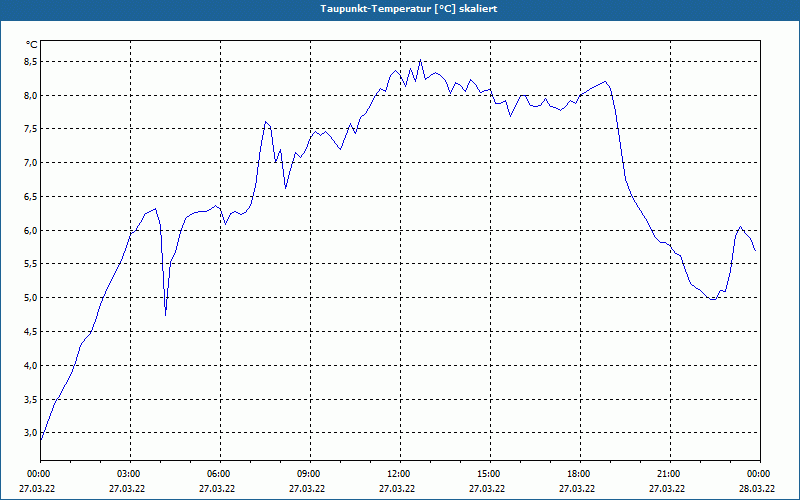
Task: Pick the 6,5 temperature axis label
Action: point(32,196)
